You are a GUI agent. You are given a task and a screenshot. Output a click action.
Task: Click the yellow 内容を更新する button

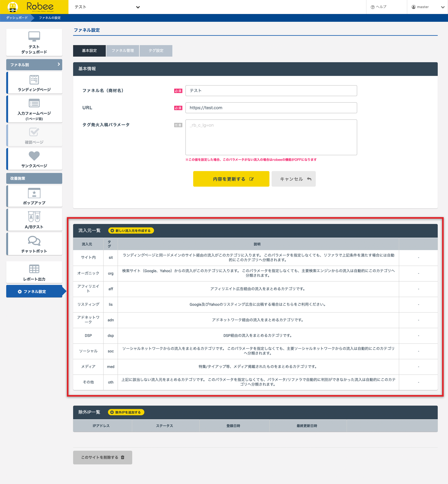pos(231,179)
